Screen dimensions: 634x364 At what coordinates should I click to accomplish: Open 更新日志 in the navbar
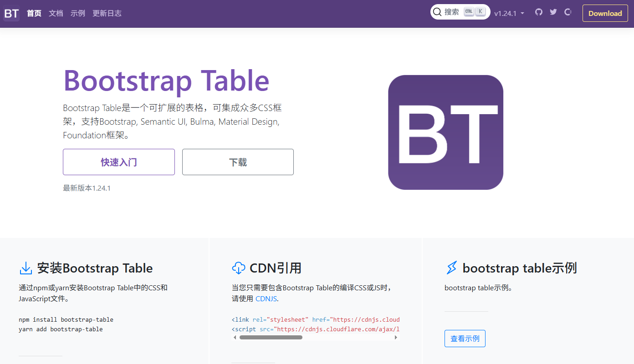(107, 13)
